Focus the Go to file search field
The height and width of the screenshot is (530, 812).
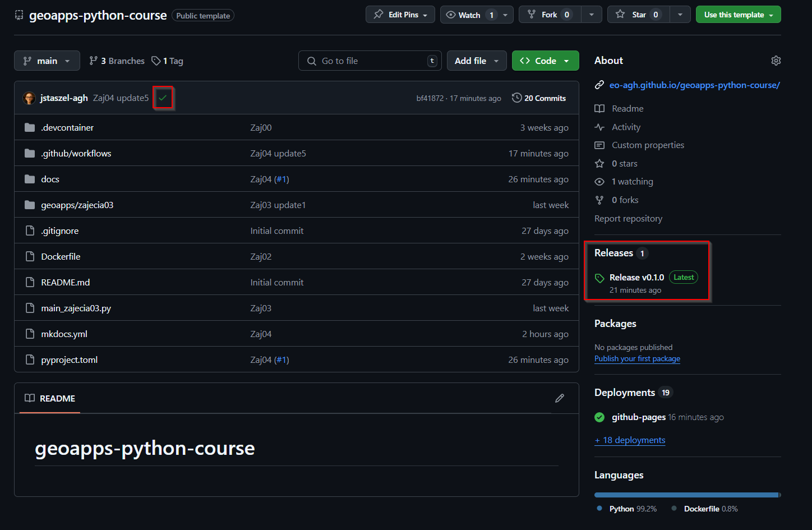[370, 61]
